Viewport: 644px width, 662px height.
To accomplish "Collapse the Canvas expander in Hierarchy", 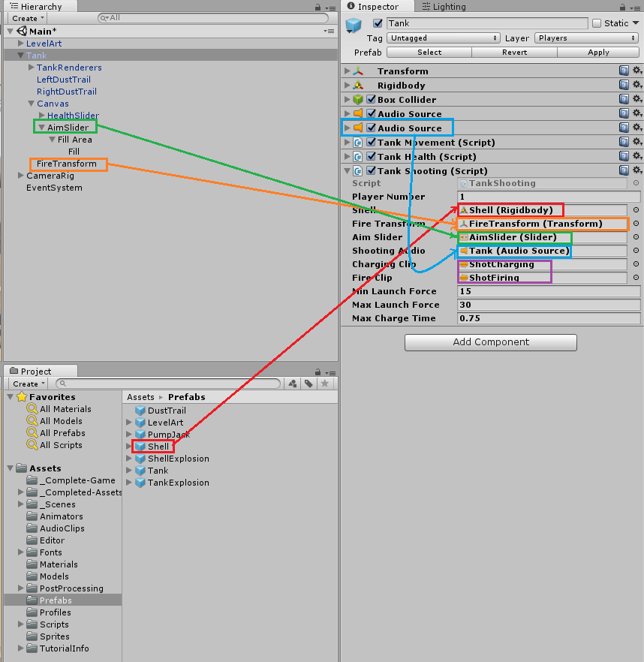I will tap(32, 103).
